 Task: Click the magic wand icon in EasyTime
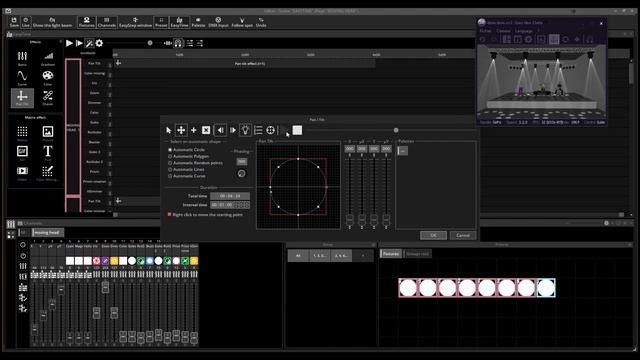89,43
